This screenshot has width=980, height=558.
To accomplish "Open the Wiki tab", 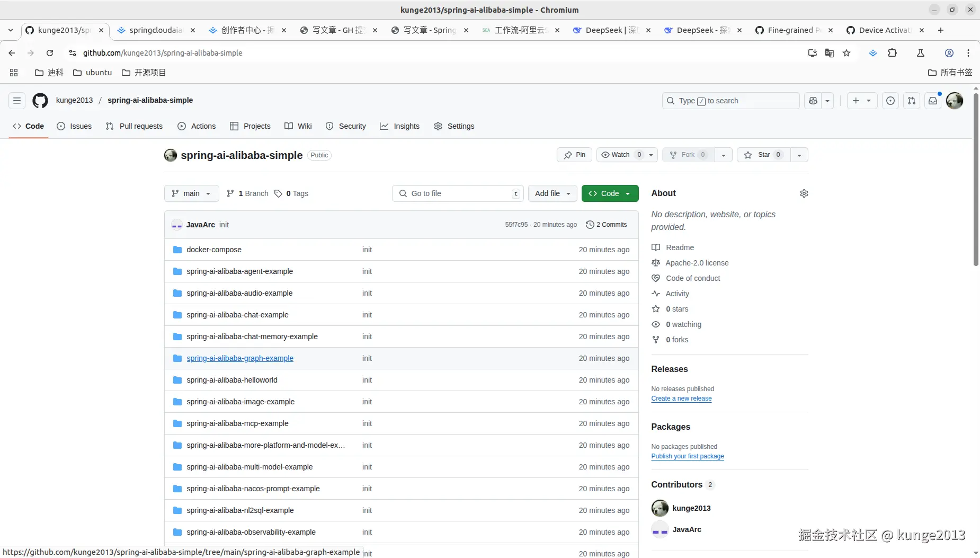I will (x=298, y=126).
